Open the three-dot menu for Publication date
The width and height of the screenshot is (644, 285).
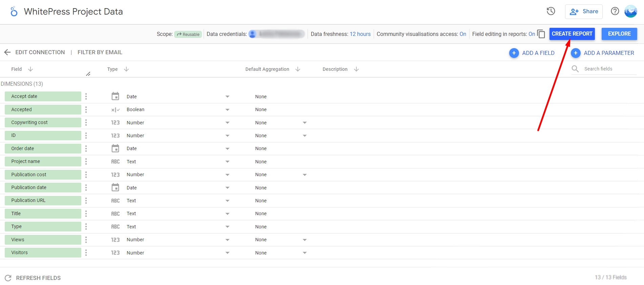tap(86, 187)
